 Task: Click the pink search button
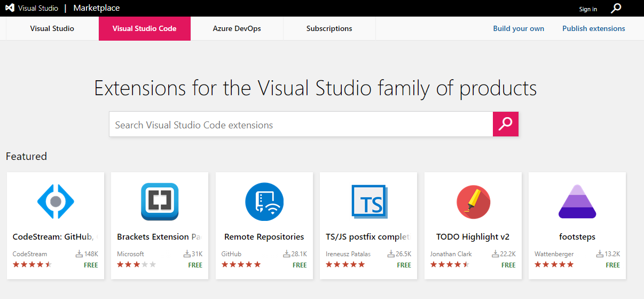[505, 124]
